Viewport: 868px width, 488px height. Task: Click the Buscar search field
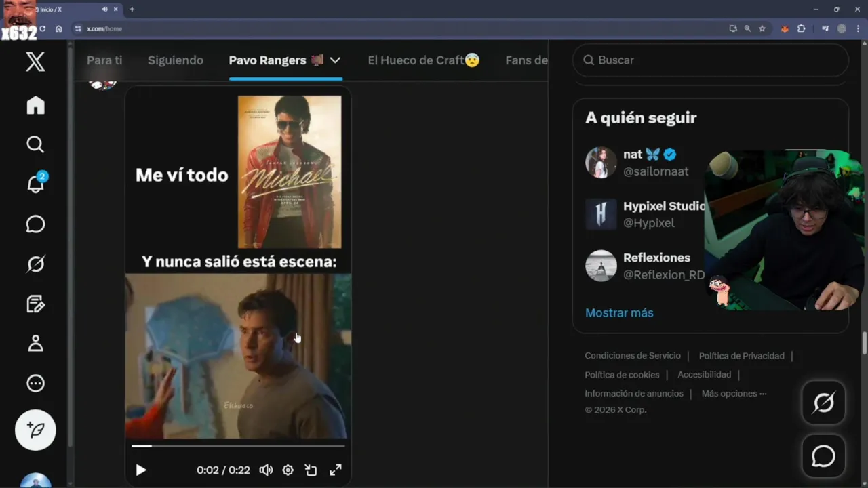click(711, 60)
